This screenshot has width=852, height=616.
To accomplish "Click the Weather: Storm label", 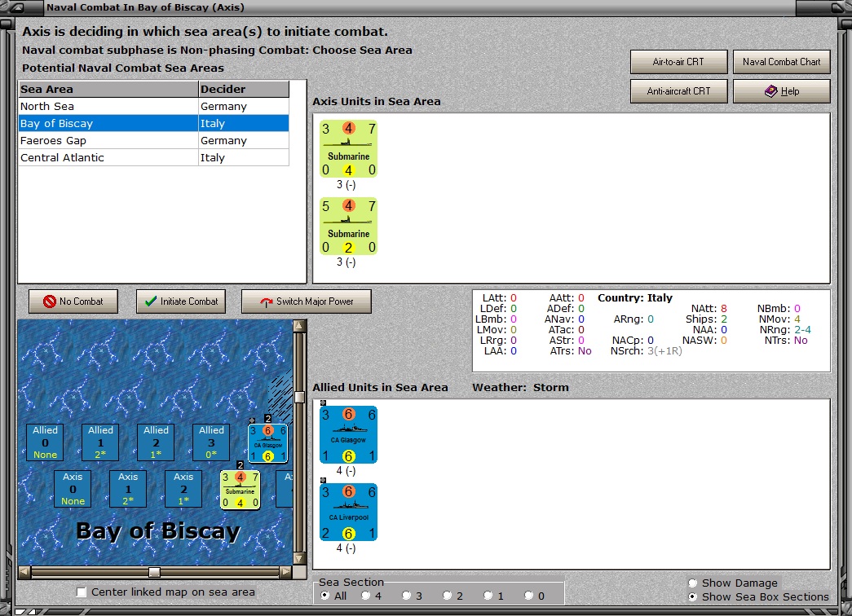I will click(520, 387).
